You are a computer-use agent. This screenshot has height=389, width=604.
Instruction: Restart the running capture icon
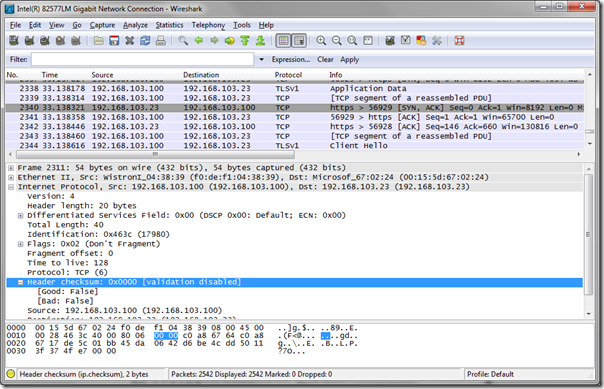(76, 40)
